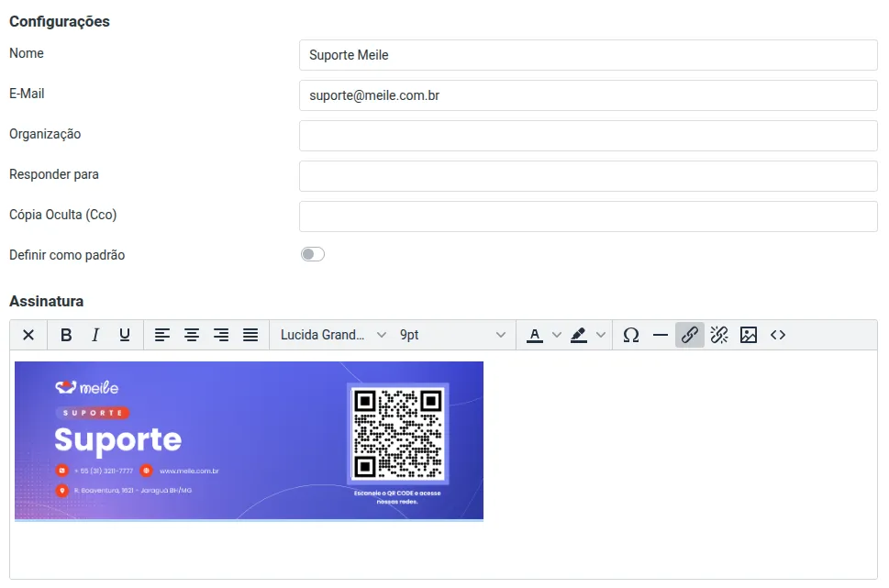
Task: Apply text color with the A icon
Action: coord(535,335)
